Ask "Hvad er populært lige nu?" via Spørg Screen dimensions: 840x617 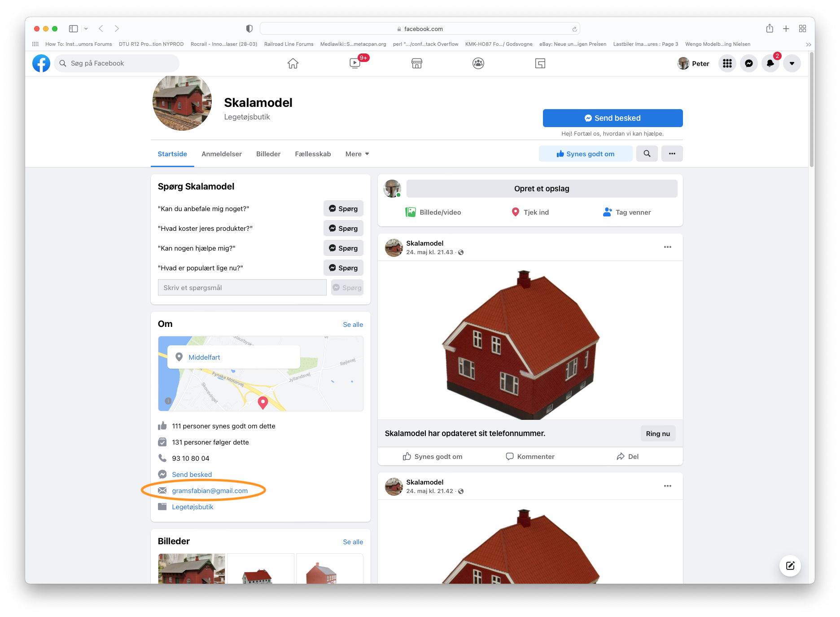point(343,268)
